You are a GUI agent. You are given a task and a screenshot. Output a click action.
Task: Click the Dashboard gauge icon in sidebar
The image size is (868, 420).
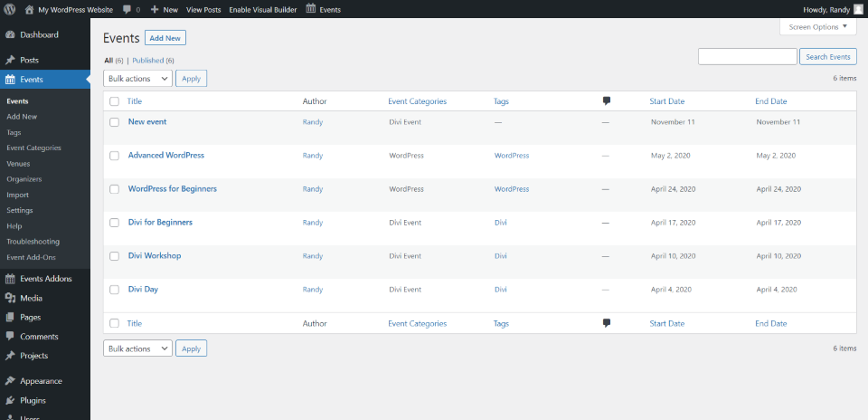point(10,35)
